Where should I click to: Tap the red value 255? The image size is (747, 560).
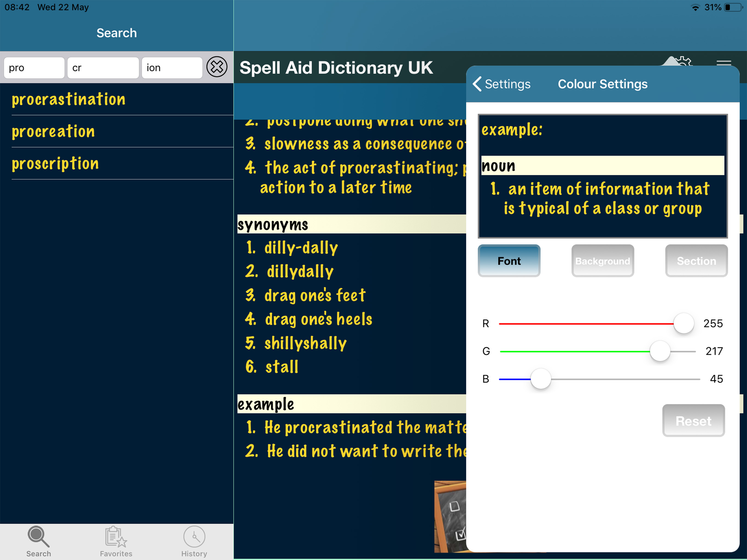[x=713, y=323]
